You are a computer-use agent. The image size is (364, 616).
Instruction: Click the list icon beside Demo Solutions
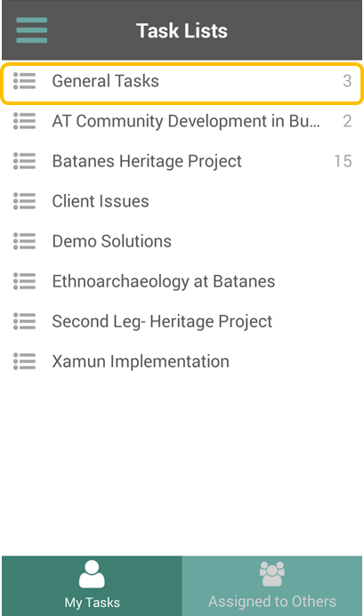coord(24,241)
